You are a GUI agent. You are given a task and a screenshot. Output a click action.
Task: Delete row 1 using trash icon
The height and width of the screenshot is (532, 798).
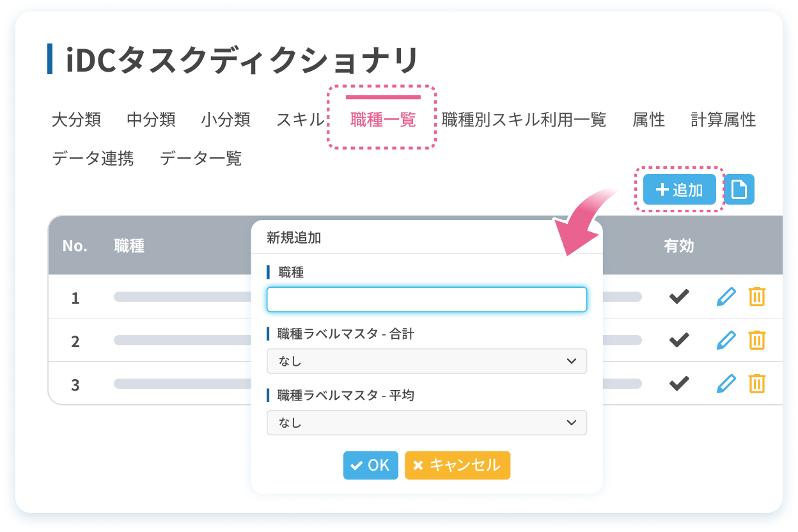point(756,297)
